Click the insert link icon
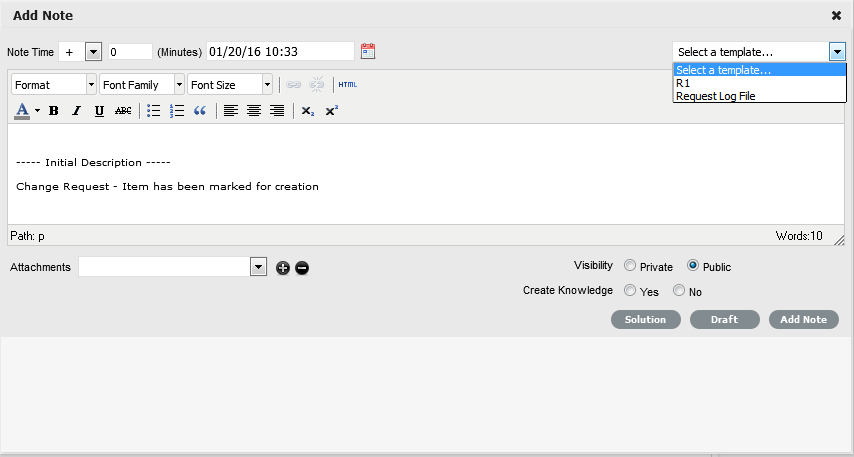854x457 pixels. (294, 84)
